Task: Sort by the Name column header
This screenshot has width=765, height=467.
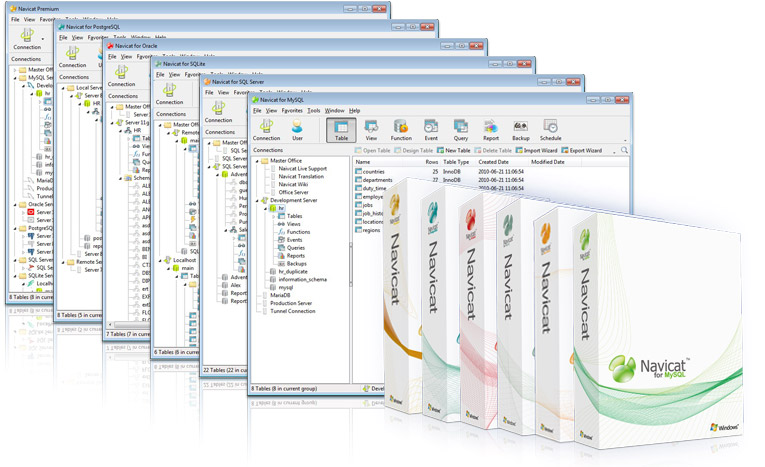Action: coord(363,162)
